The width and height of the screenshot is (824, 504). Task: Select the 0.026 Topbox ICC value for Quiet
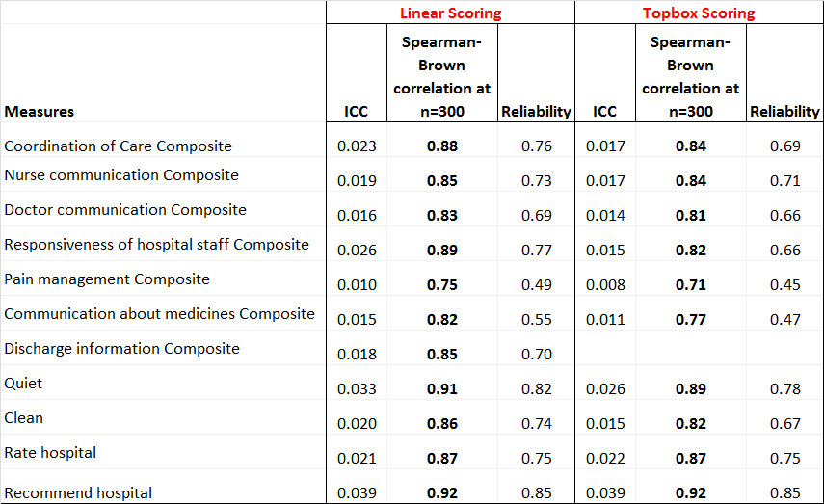[x=605, y=389]
